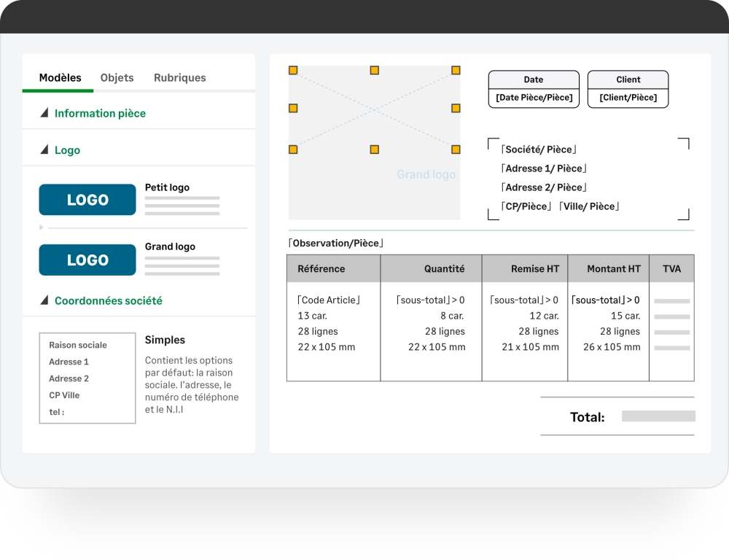Select 12 car. in Remise HT column
Viewport: 729px width, 560px height.
click(544, 316)
